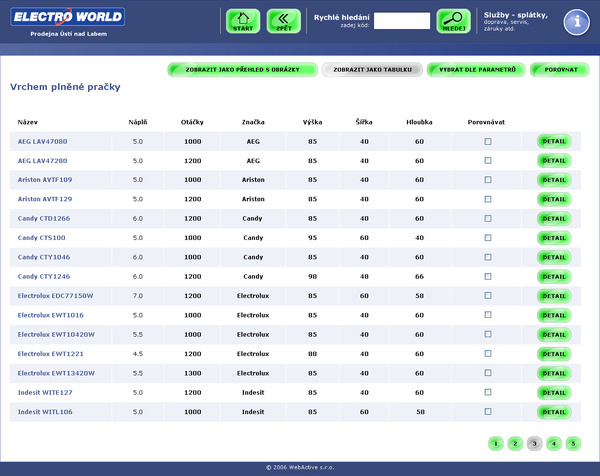Open the AEG LAV47080 product link
The image size is (600, 476).
[x=42, y=142]
